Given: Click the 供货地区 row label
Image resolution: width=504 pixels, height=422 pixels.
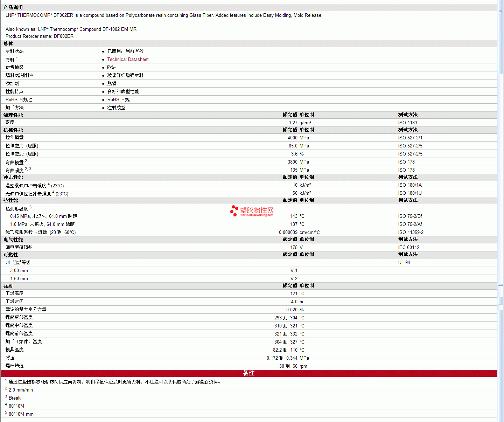Looking at the screenshot, I should pyautogui.click(x=15, y=68).
